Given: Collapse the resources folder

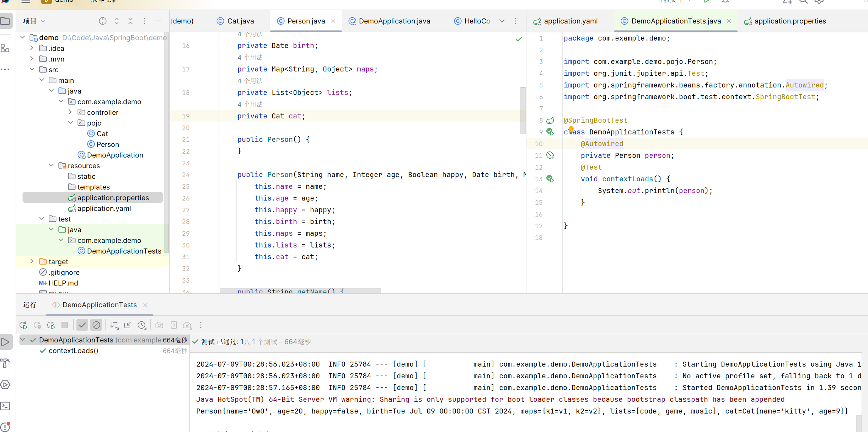Looking at the screenshot, I should (51, 165).
